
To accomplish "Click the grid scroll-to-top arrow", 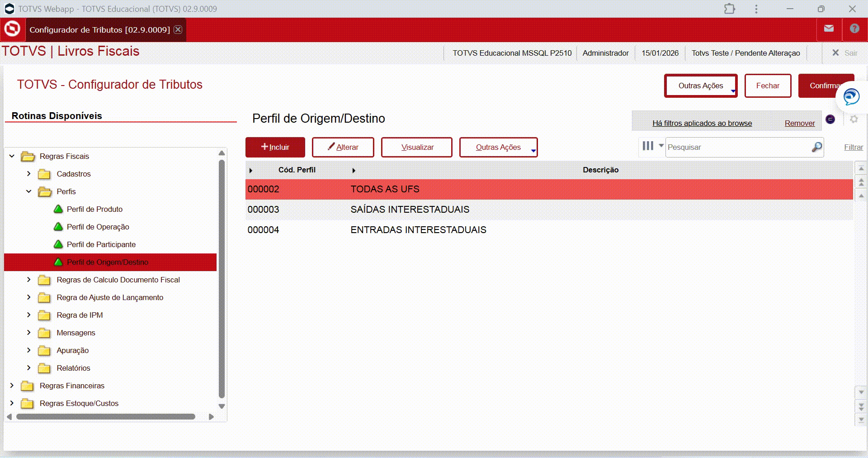I will (861, 168).
